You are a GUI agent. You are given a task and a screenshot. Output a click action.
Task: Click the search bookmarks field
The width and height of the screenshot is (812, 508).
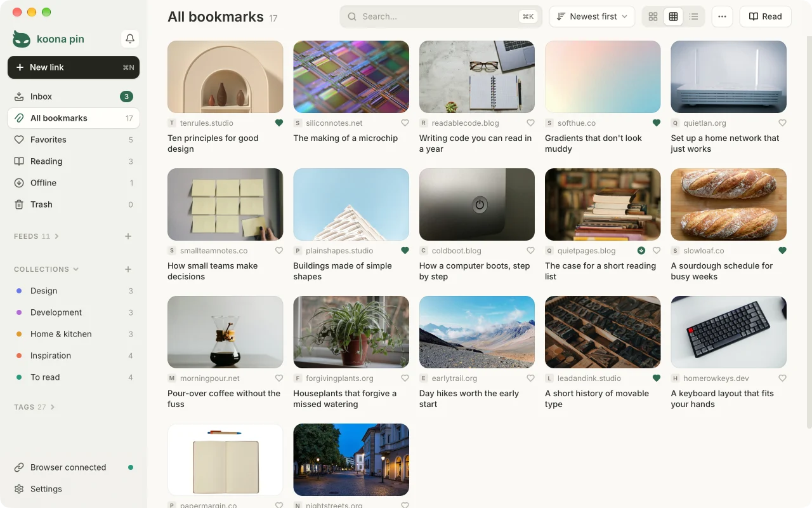(441, 17)
